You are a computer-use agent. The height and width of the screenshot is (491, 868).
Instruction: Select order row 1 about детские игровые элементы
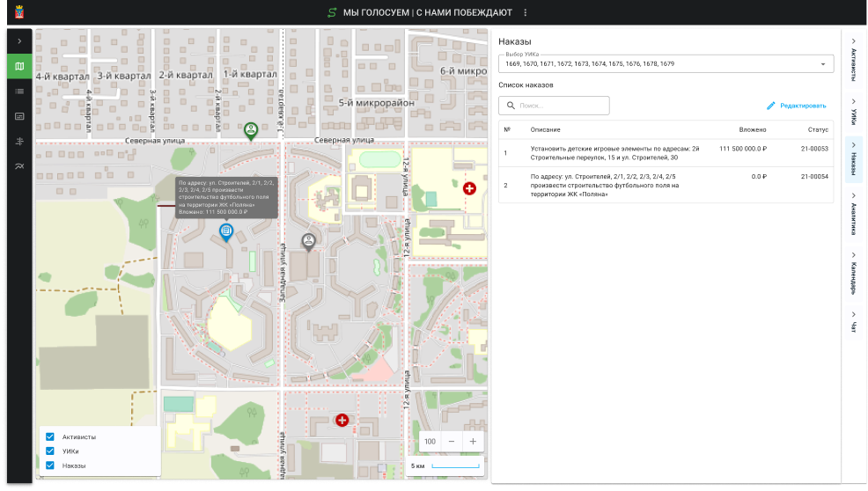(x=666, y=153)
